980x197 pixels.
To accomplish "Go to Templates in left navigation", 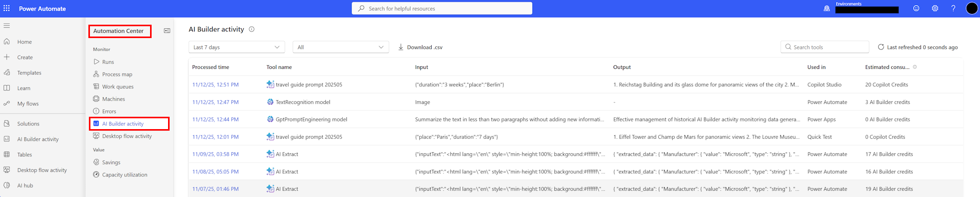I will point(29,73).
